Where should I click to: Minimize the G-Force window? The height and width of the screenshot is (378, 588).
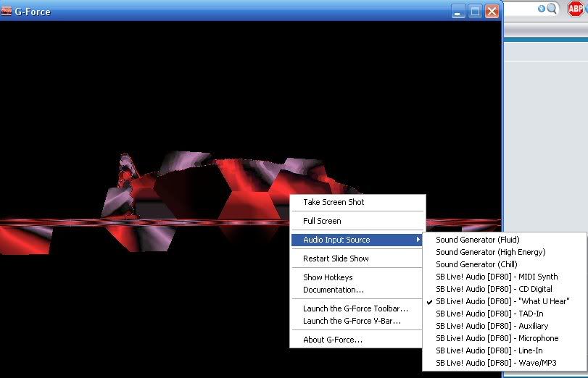coord(458,12)
